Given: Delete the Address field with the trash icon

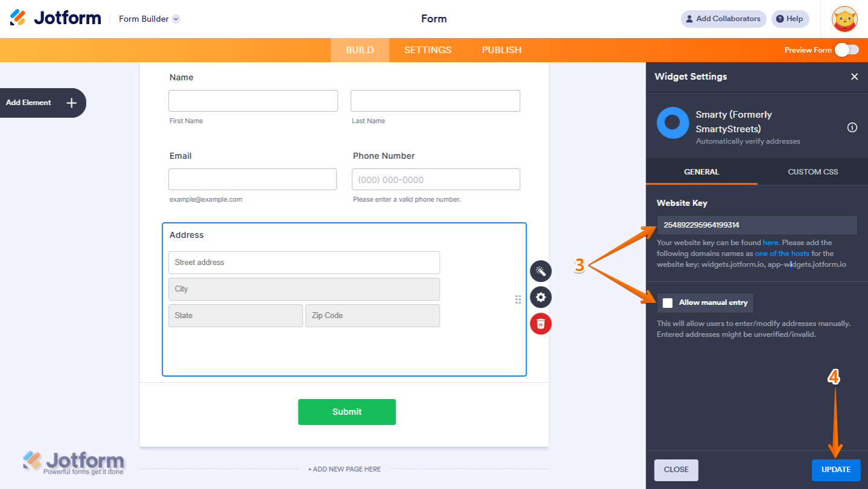Looking at the screenshot, I should tap(540, 324).
